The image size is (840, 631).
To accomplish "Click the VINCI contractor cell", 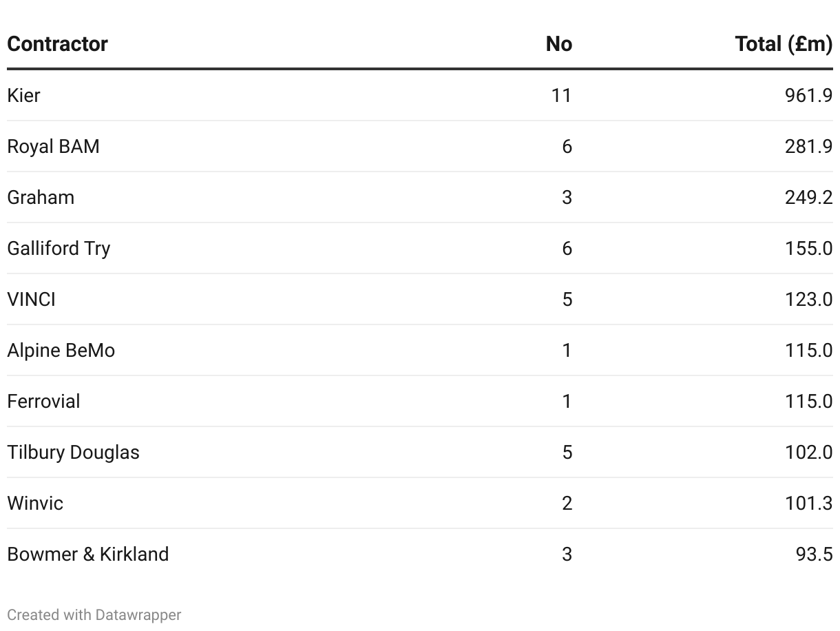I will 32,300.
